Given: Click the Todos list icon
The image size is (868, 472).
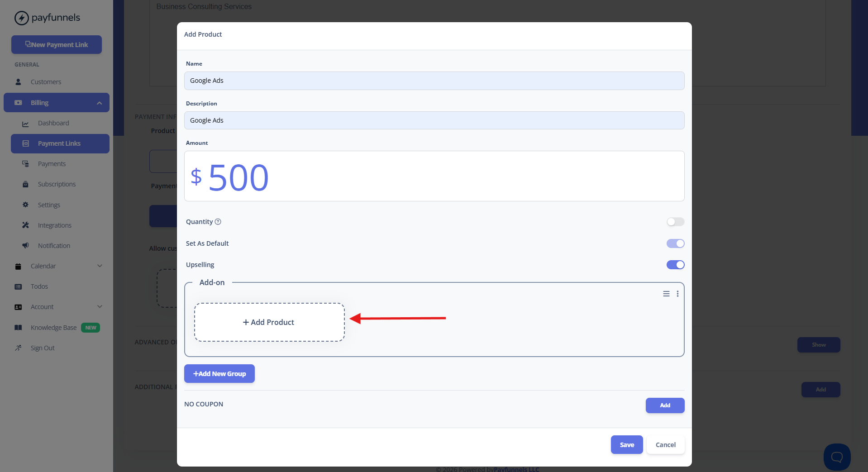Looking at the screenshot, I should (x=18, y=286).
